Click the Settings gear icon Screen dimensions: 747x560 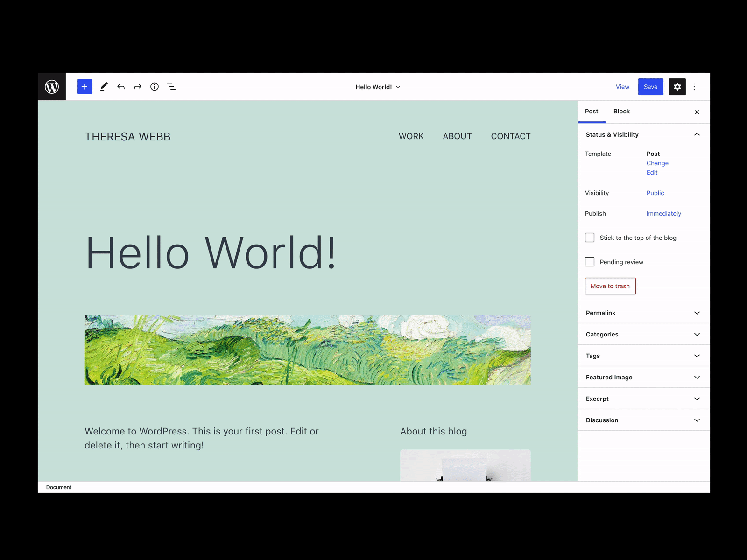pos(677,86)
